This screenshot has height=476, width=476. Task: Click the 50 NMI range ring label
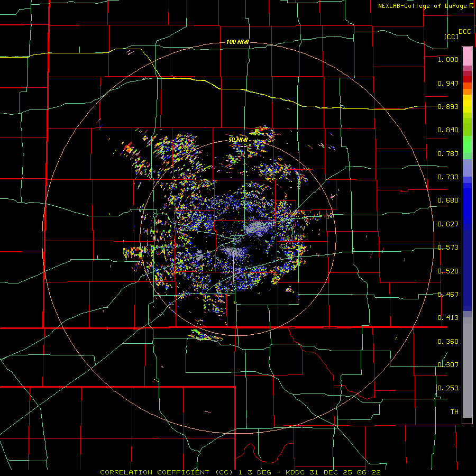coord(238,140)
